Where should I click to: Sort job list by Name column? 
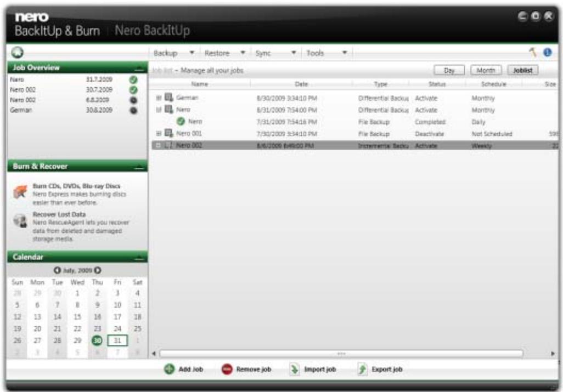tap(200, 84)
